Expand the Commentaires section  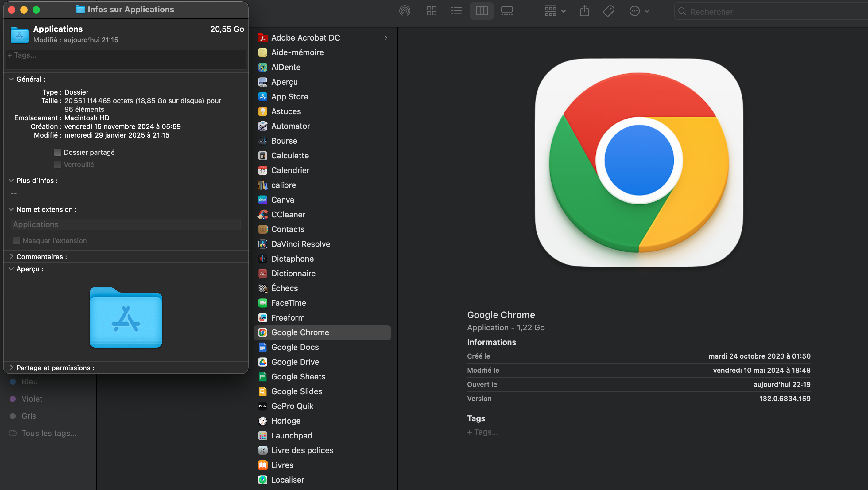11,256
